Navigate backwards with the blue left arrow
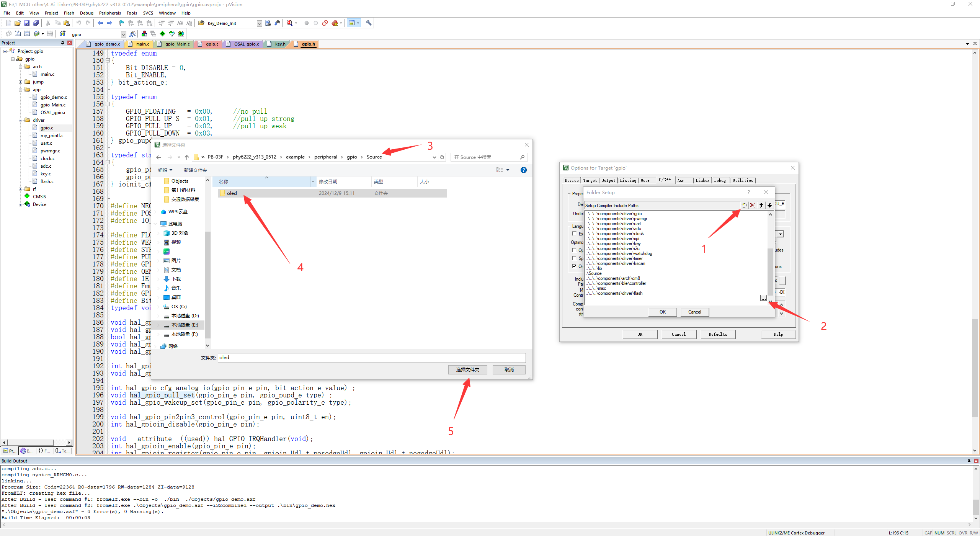This screenshot has height=536, width=980. pos(100,23)
